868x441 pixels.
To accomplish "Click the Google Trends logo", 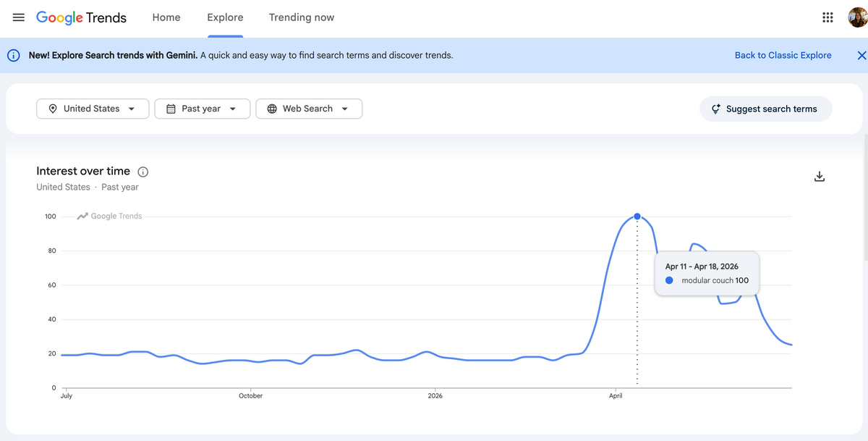I will (81, 17).
